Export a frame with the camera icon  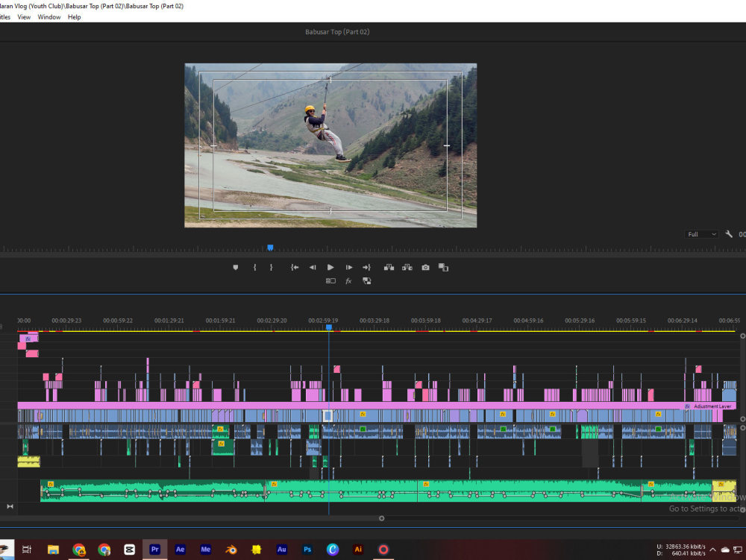click(x=425, y=267)
